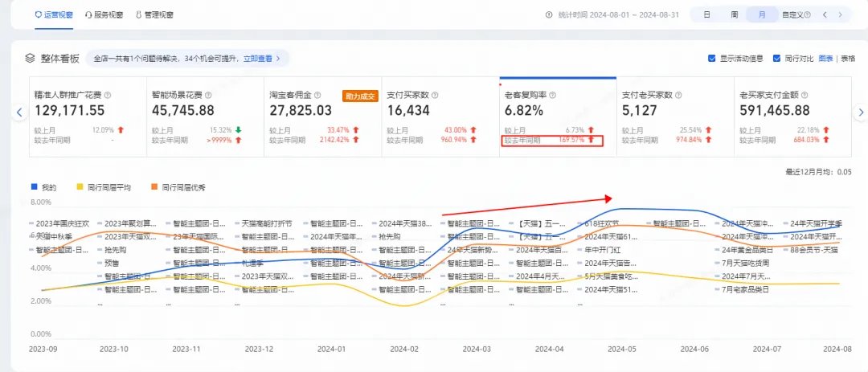Select the 老买家支付金额 value 591,465.88
The image size is (868, 372).
(775, 111)
